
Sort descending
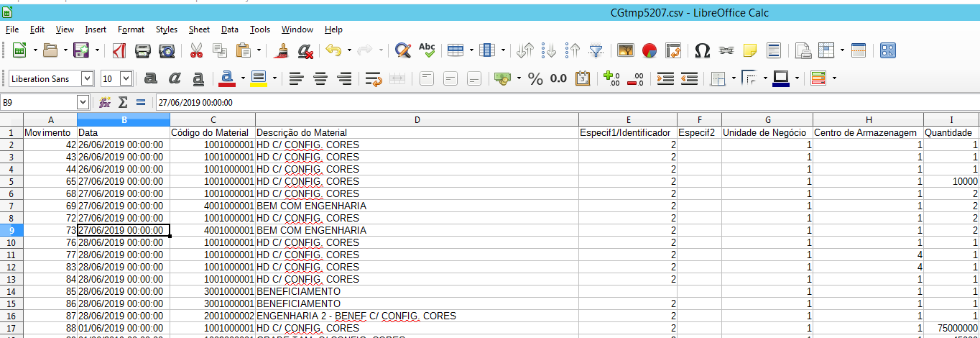click(573, 50)
